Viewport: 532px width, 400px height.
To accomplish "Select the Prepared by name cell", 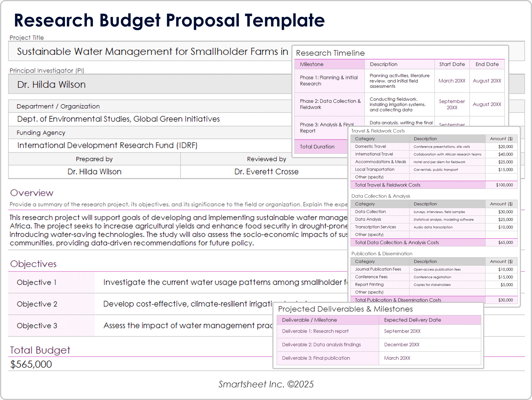I will pos(94,172).
